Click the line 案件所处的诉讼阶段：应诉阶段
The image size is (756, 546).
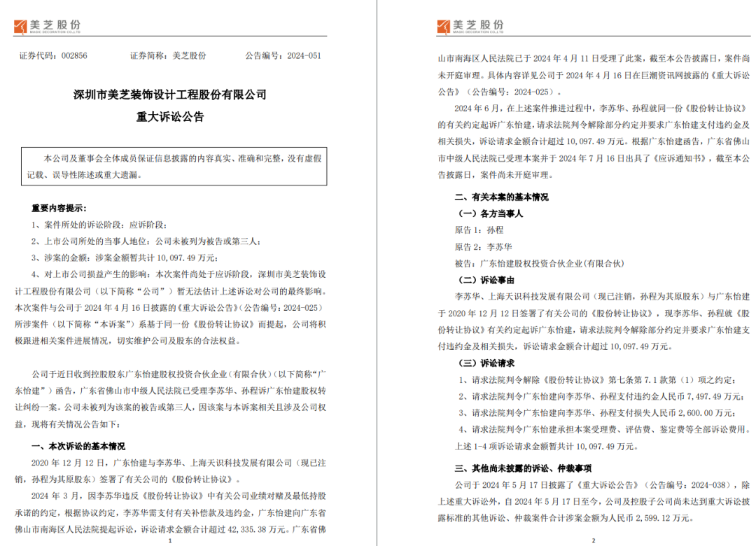coord(99,225)
